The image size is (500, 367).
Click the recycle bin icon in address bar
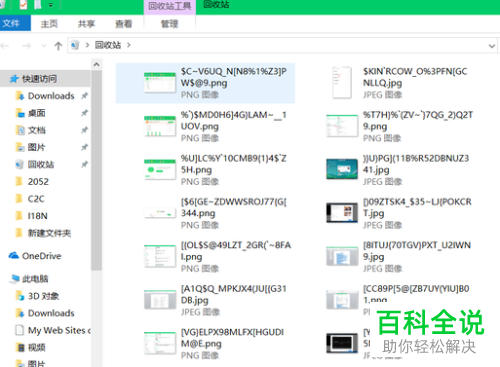click(75, 45)
